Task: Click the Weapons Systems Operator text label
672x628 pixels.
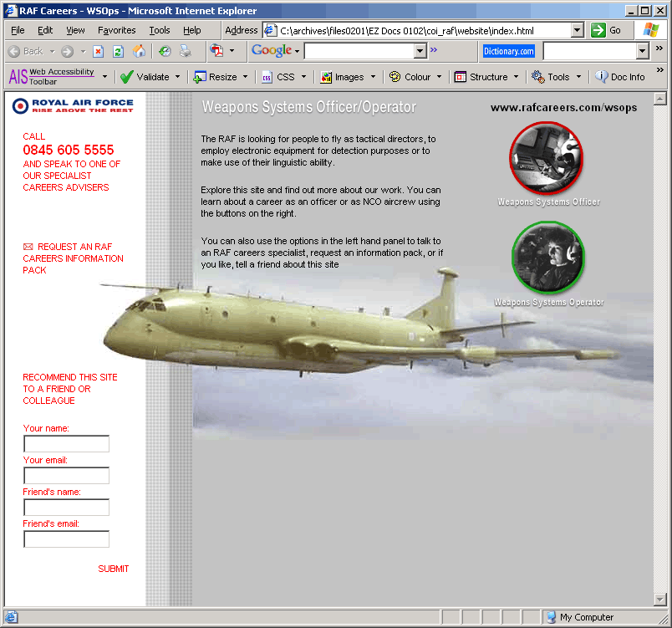Action: [x=549, y=302]
